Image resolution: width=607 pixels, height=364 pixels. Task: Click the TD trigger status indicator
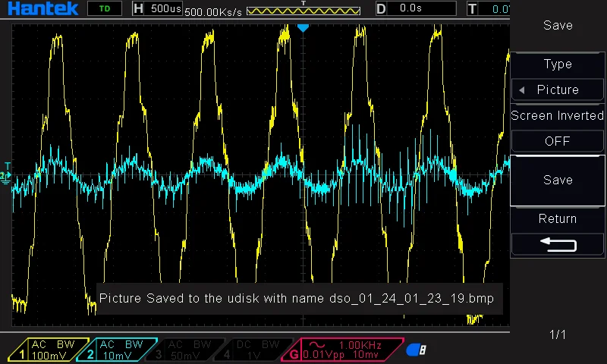click(105, 8)
